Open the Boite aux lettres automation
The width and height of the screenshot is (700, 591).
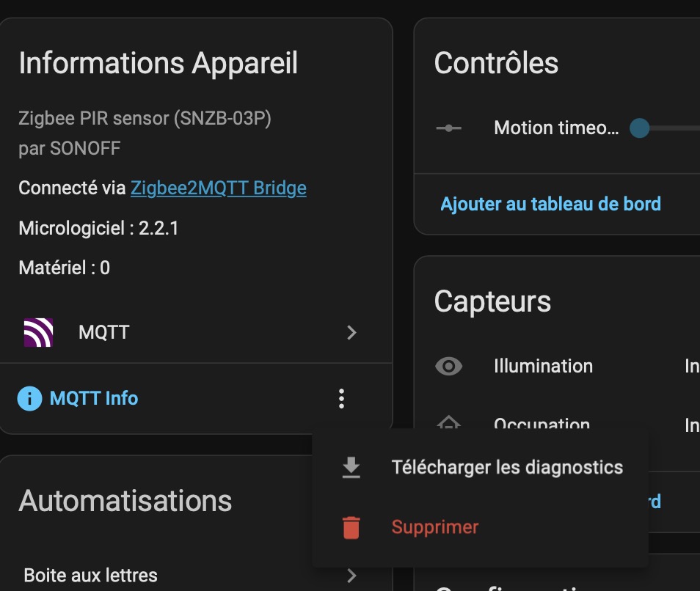tap(91, 575)
